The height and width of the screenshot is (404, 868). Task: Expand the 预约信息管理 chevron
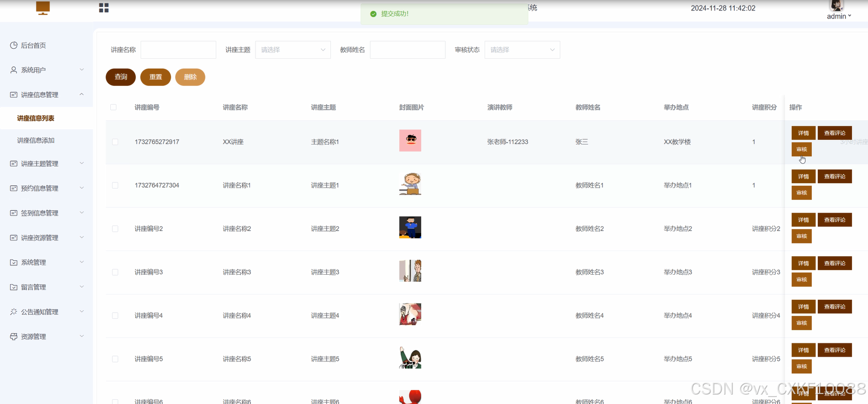81,188
